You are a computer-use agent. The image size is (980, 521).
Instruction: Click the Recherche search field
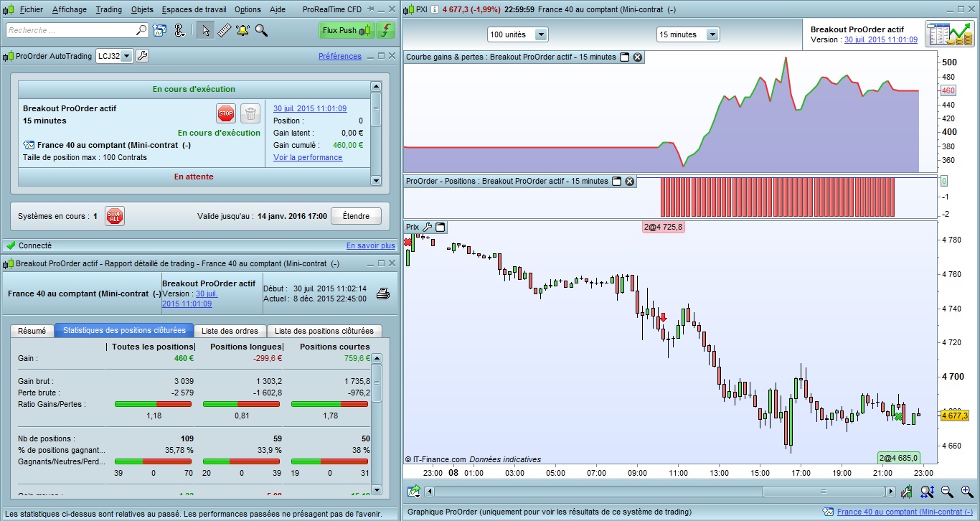click(x=77, y=30)
